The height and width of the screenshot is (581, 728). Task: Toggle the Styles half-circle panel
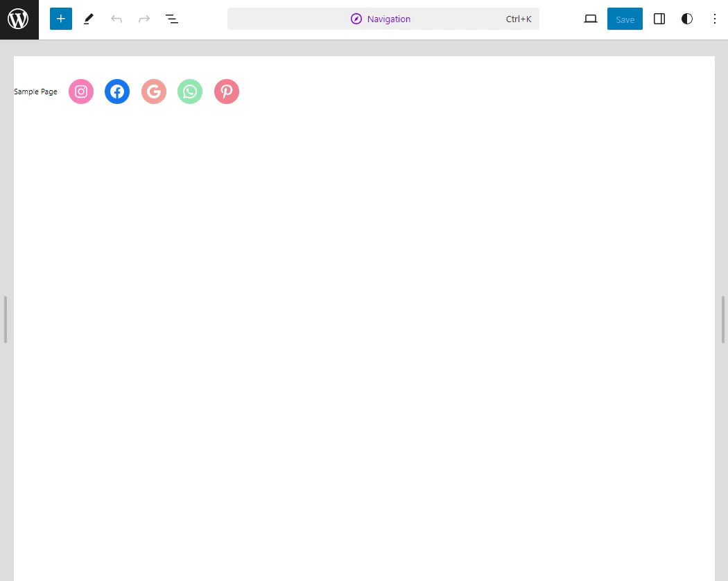tap(687, 19)
